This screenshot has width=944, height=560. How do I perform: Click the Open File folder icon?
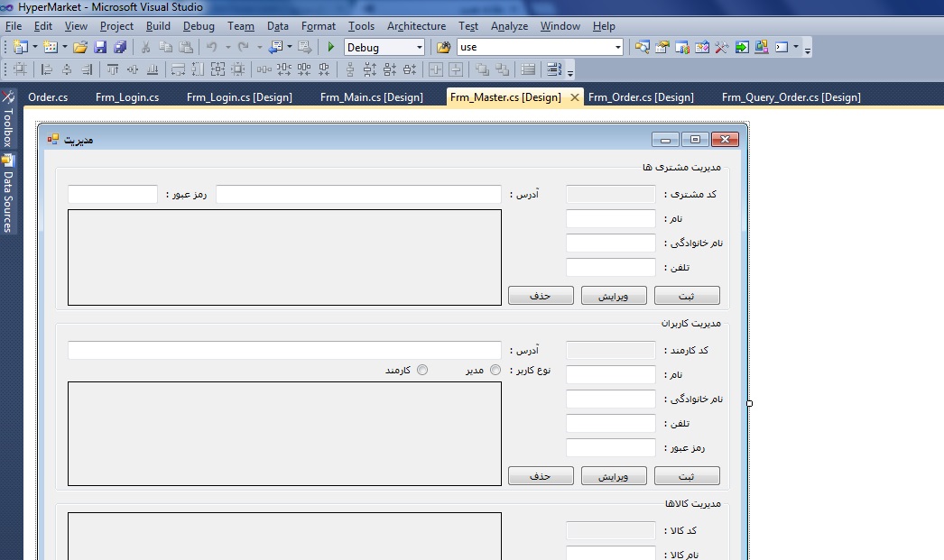[80, 47]
